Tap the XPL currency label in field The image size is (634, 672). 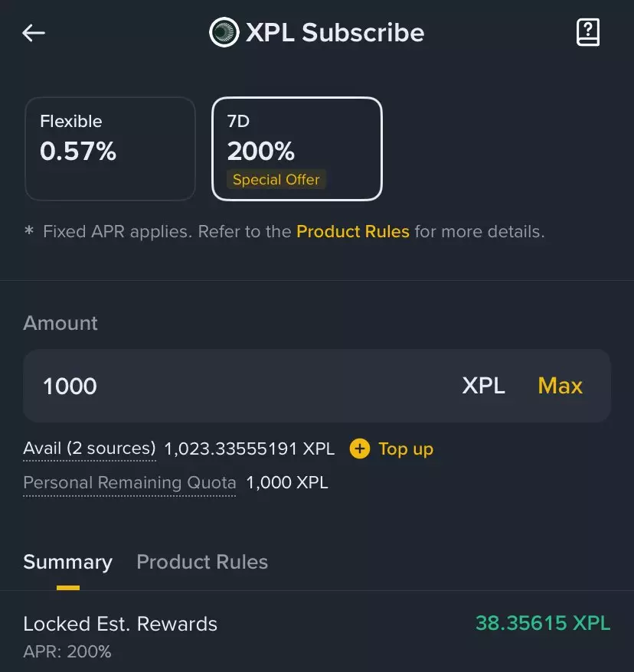[x=483, y=386]
